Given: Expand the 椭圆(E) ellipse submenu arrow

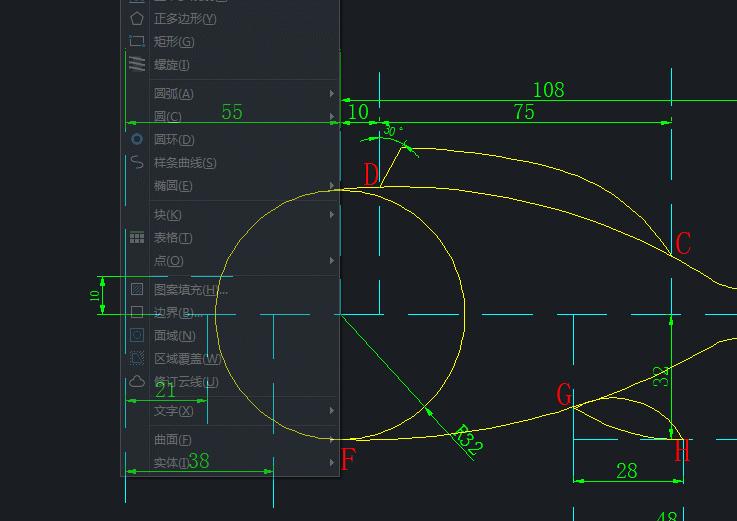Looking at the screenshot, I should pos(332,185).
